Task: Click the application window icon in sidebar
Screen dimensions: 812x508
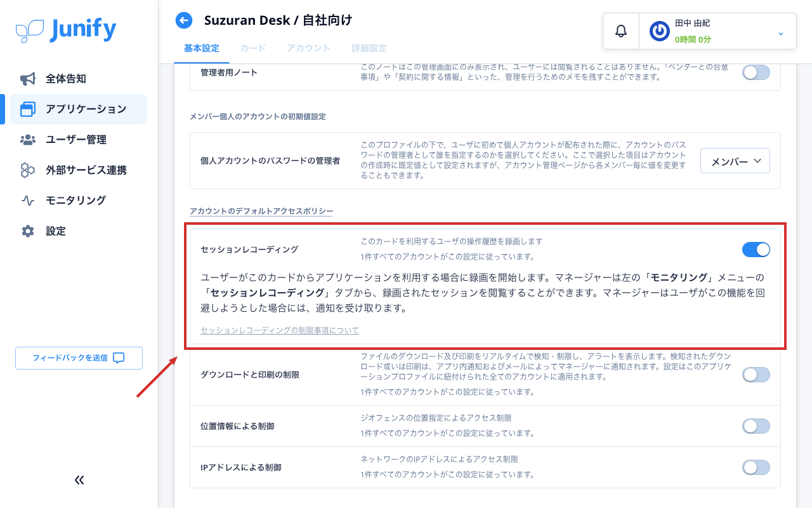Action: coord(28,109)
